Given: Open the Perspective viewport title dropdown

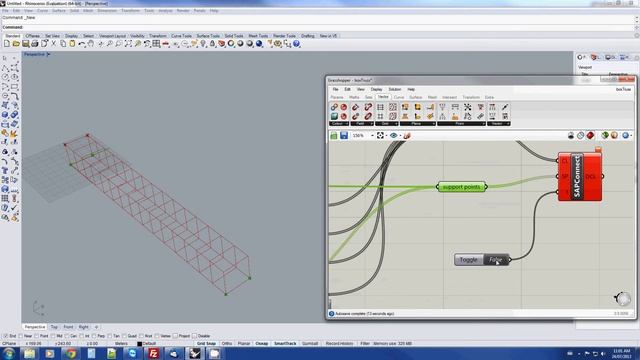Looking at the screenshot, I should coord(49,54).
